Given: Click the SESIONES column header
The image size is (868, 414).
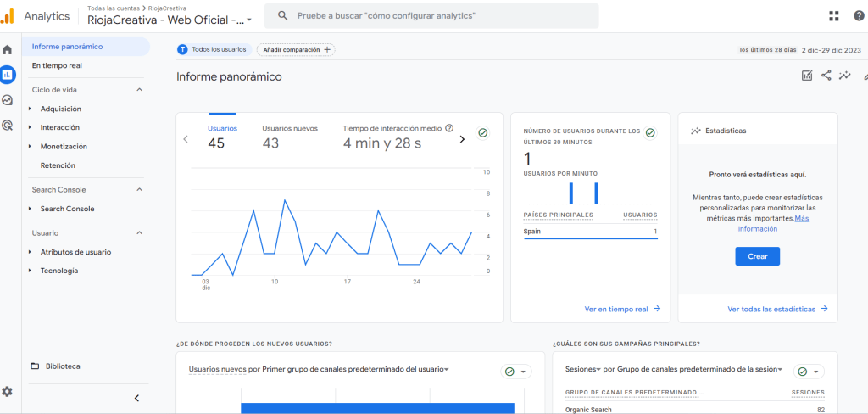Looking at the screenshot, I should (x=808, y=393).
